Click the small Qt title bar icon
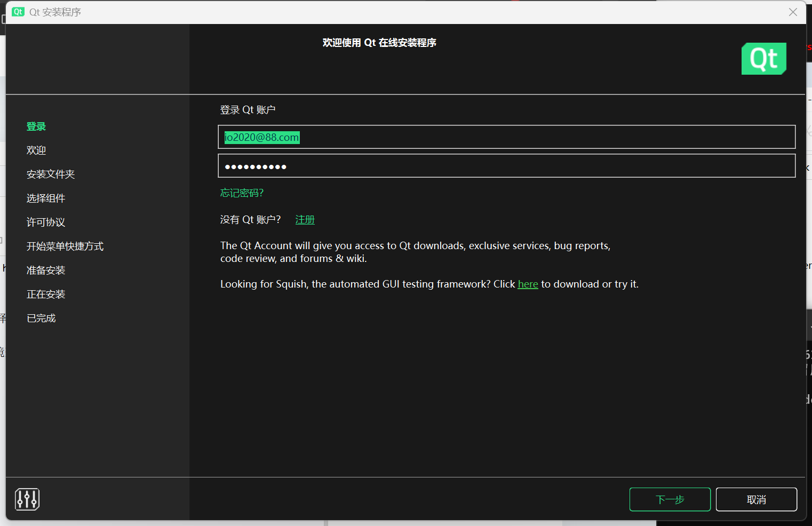 click(18, 12)
